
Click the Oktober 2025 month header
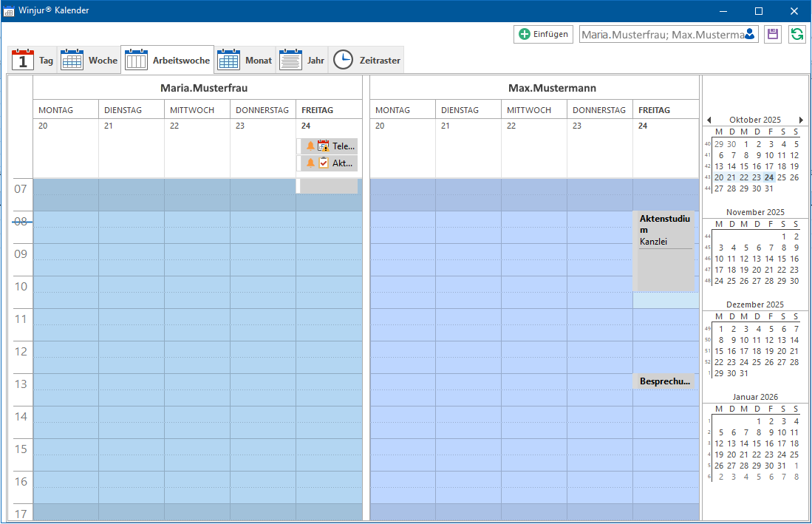(x=755, y=120)
